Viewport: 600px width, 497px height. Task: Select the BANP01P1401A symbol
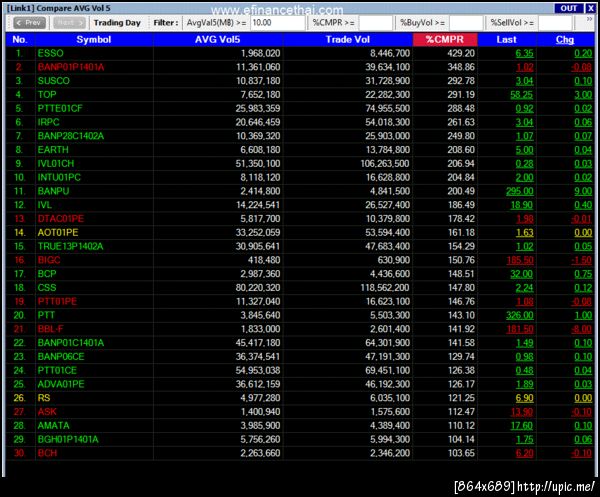(x=71, y=67)
